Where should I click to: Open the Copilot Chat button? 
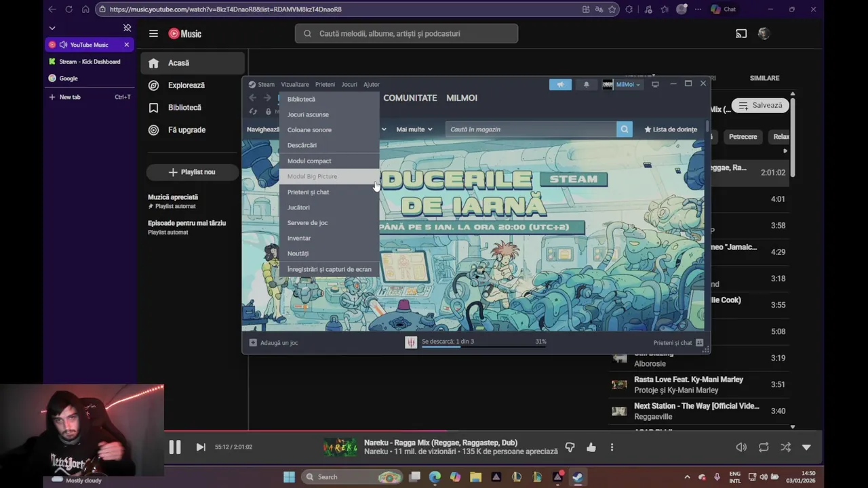(x=724, y=9)
